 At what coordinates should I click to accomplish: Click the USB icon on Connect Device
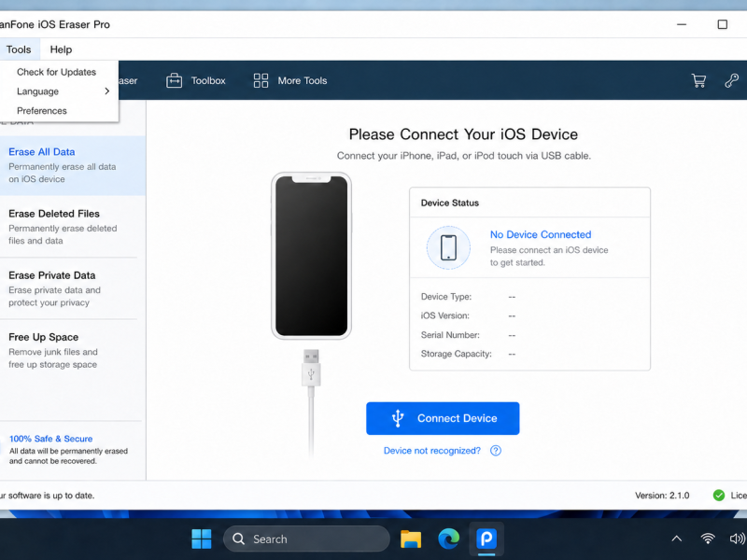click(398, 418)
